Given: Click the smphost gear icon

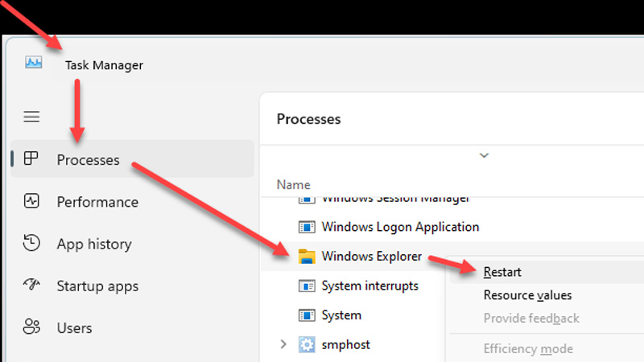Looking at the screenshot, I should [307, 345].
